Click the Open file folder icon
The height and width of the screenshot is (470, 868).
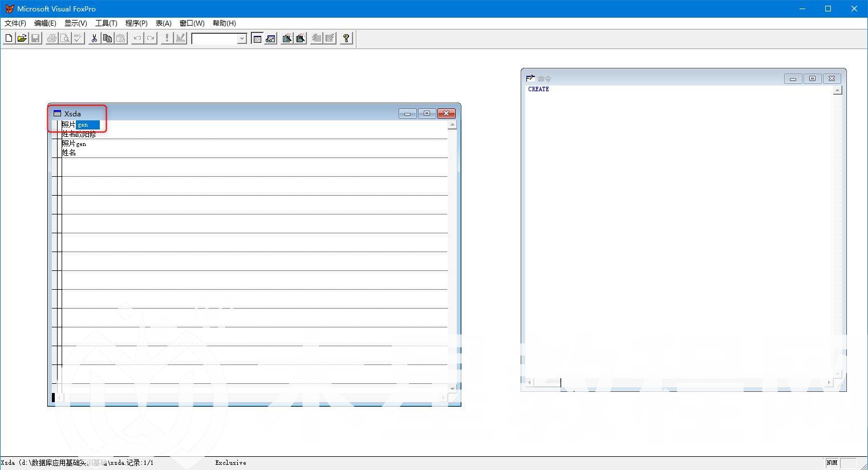tap(22, 38)
